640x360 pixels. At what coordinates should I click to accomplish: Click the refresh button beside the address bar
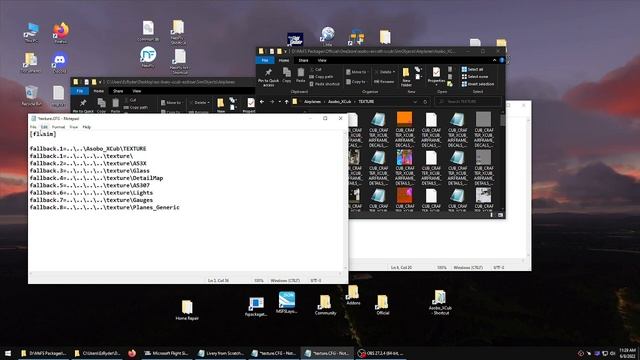click(x=425, y=102)
